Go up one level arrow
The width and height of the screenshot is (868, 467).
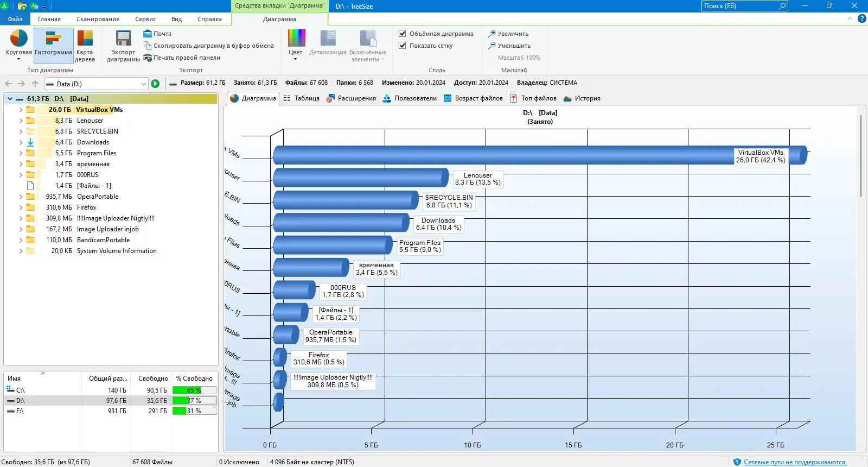(35, 84)
